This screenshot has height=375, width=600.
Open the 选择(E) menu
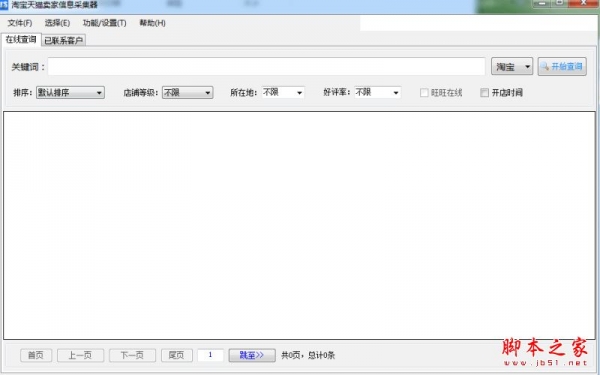(x=57, y=23)
